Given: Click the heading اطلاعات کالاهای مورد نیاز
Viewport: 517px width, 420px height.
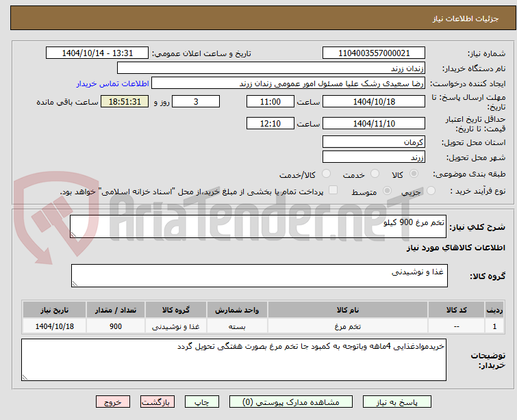Looking at the screenshot, I should coord(456,248).
